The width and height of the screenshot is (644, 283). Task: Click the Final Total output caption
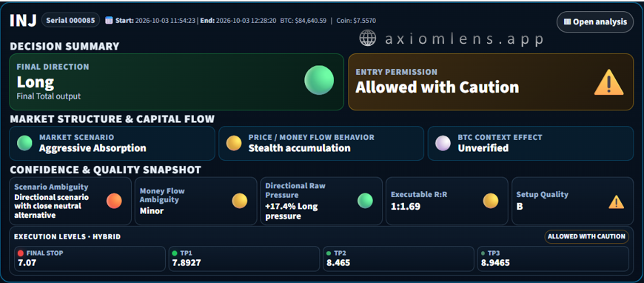click(x=48, y=96)
